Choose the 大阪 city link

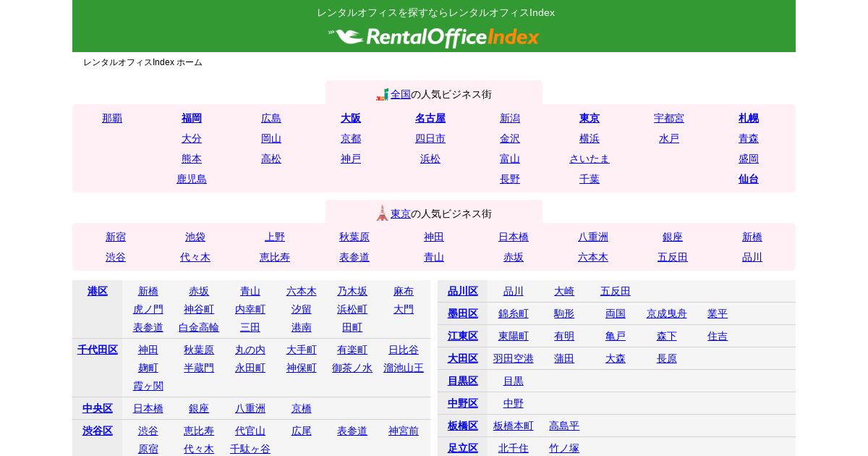(x=351, y=118)
